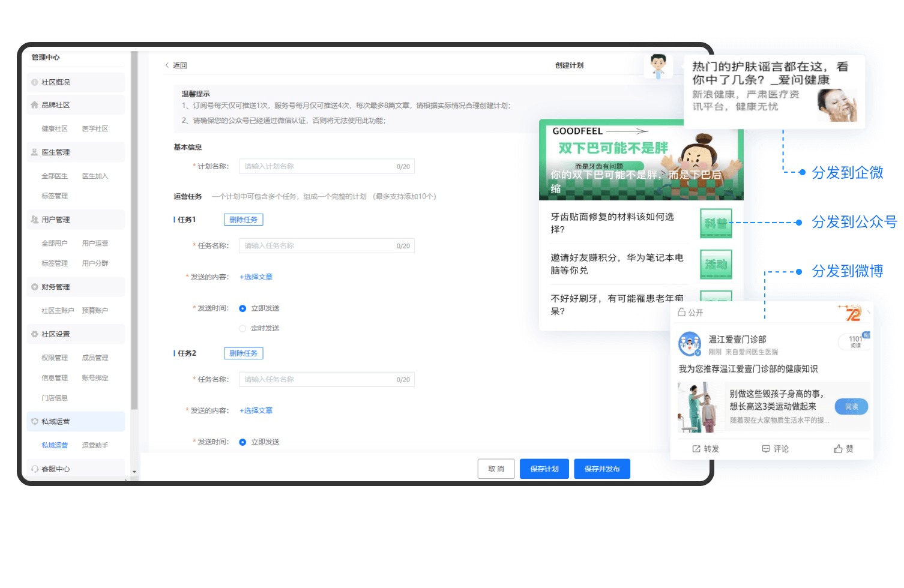The width and height of the screenshot is (904, 588).
Task: Click the 社区概况 sidebar icon
Action: [35, 82]
